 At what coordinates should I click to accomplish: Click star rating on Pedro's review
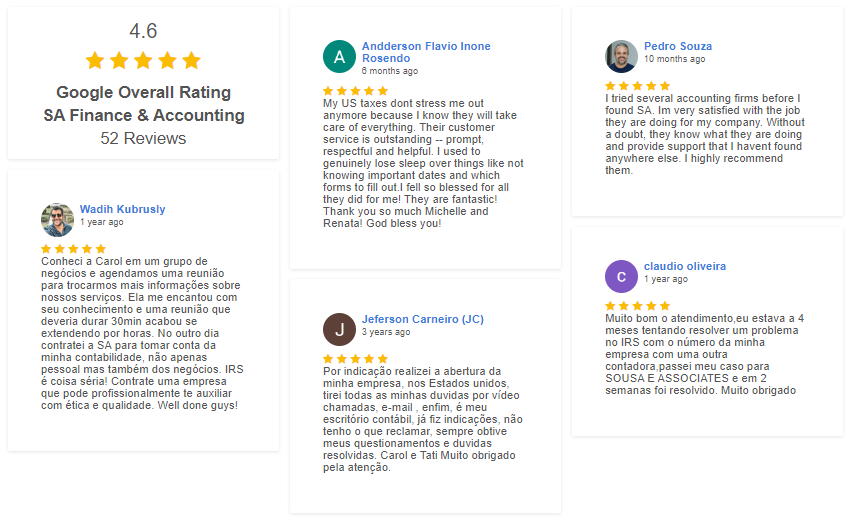[x=637, y=86]
